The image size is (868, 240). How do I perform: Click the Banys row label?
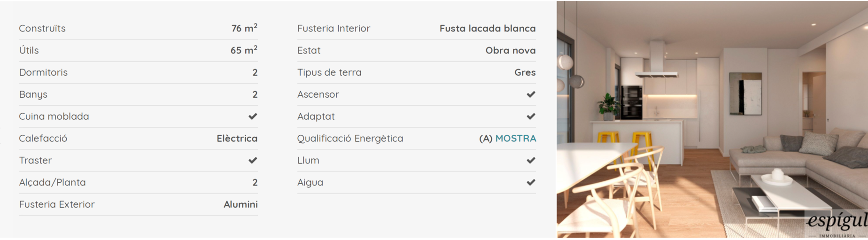click(33, 94)
